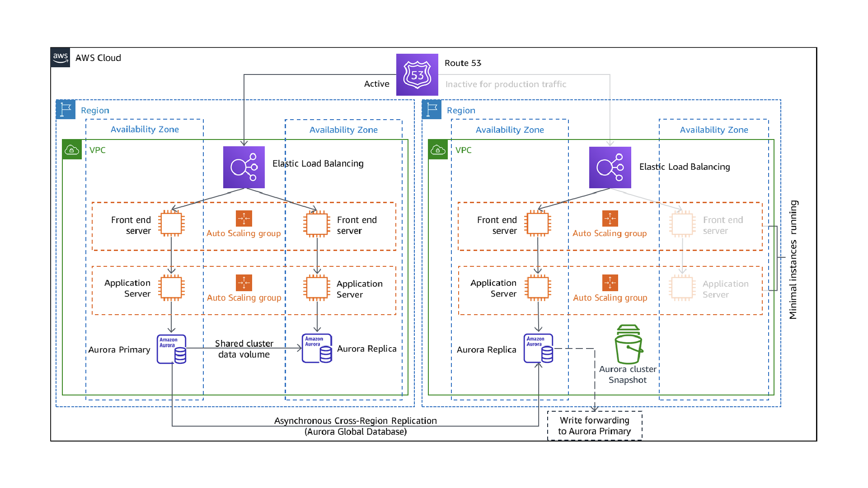Click the Auto Scaling group icon in left region frontend
This screenshot has width=868, height=488.
245,218
